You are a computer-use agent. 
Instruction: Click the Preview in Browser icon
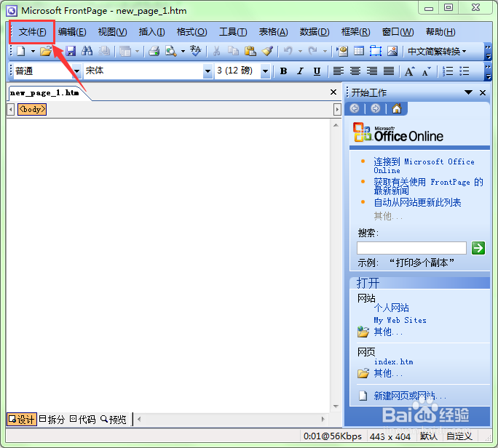(171, 51)
